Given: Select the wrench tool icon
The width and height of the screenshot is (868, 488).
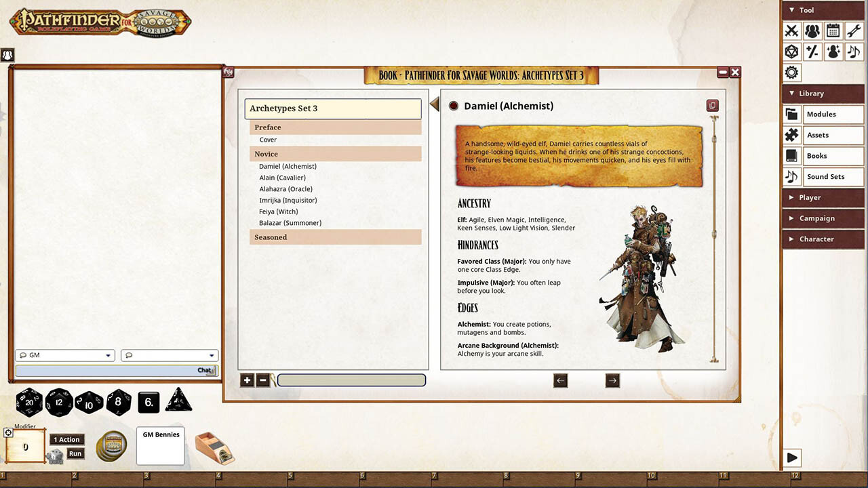Looking at the screenshot, I should pos(852,30).
